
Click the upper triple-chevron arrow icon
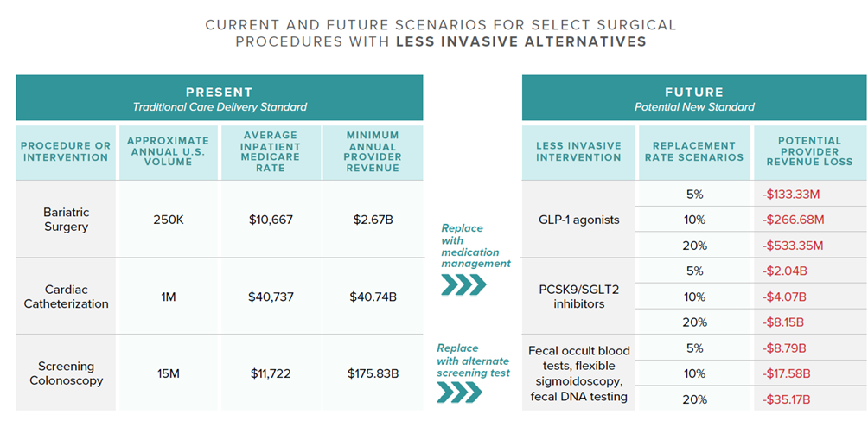point(463,284)
